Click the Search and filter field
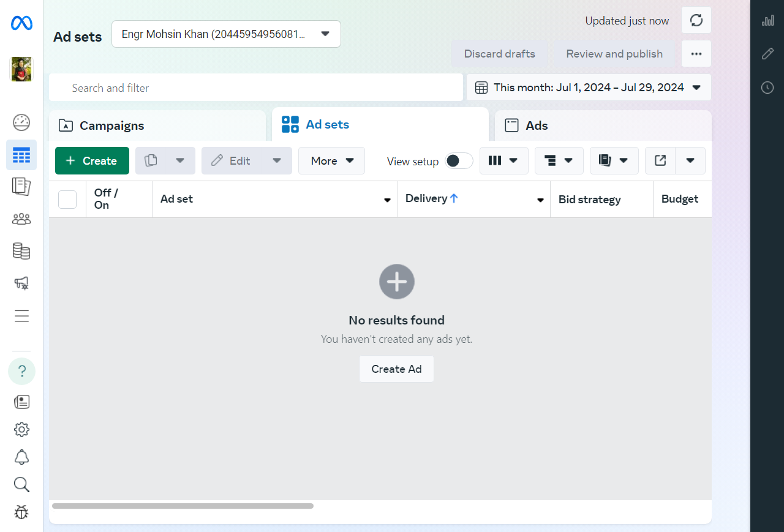The image size is (784, 532). pos(256,88)
